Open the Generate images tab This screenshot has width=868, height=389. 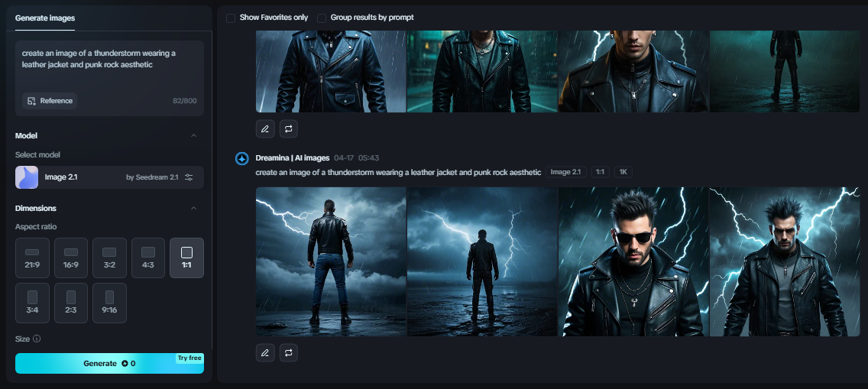45,18
